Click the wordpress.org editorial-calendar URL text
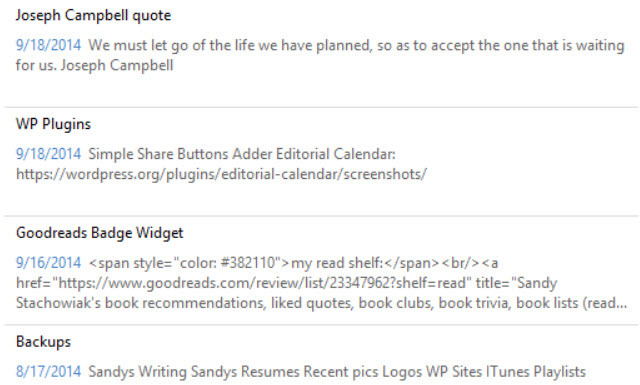640x385 pixels. coord(221,174)
